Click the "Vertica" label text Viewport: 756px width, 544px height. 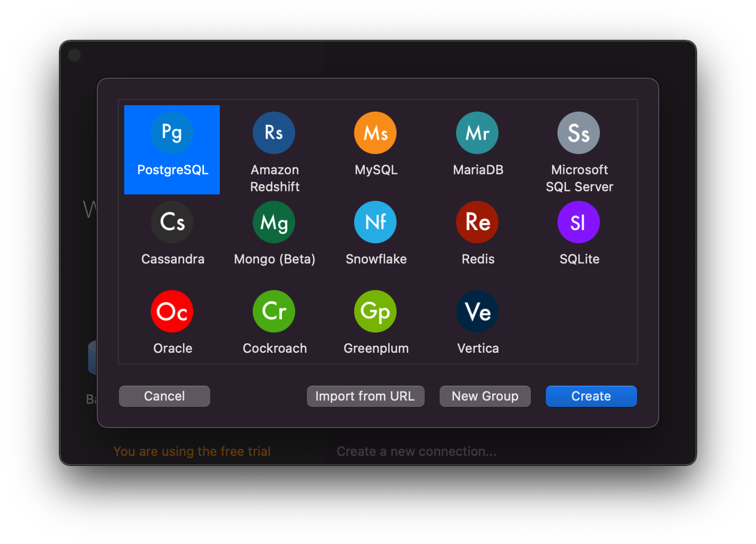[x=478, y=348]
